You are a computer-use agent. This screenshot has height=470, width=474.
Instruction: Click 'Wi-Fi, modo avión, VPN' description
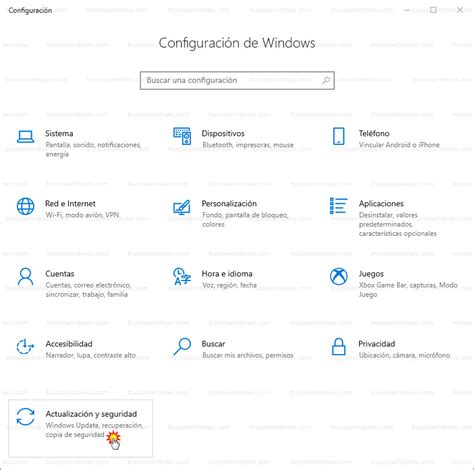82,215
